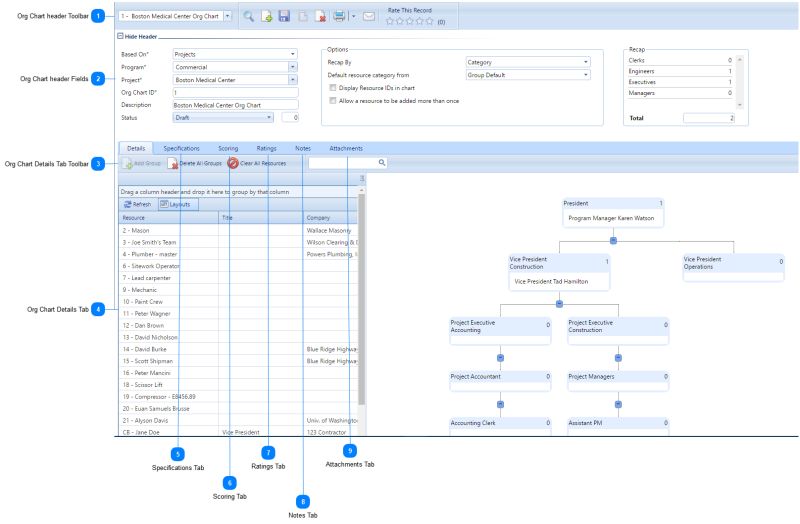The image size is (800, 524).
Task: Select the resource row 11 - Peter Wagner
Action: [x=238, y=314]
